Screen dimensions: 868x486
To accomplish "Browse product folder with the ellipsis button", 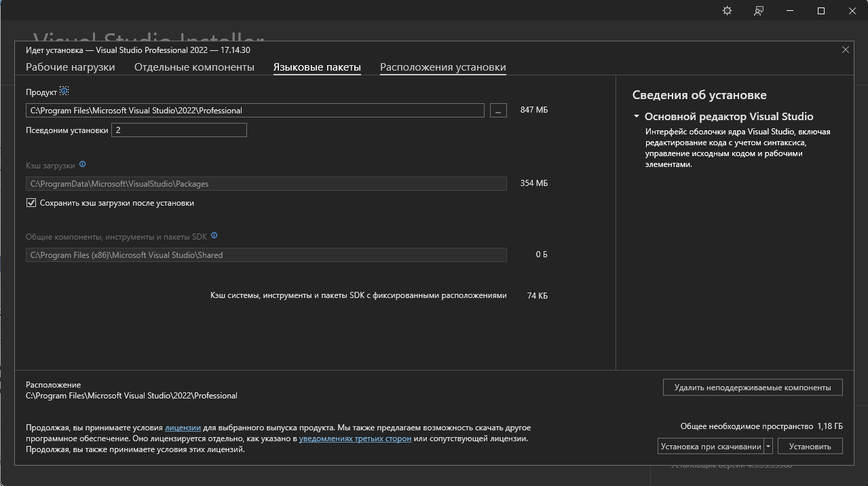I will [498, 110].
